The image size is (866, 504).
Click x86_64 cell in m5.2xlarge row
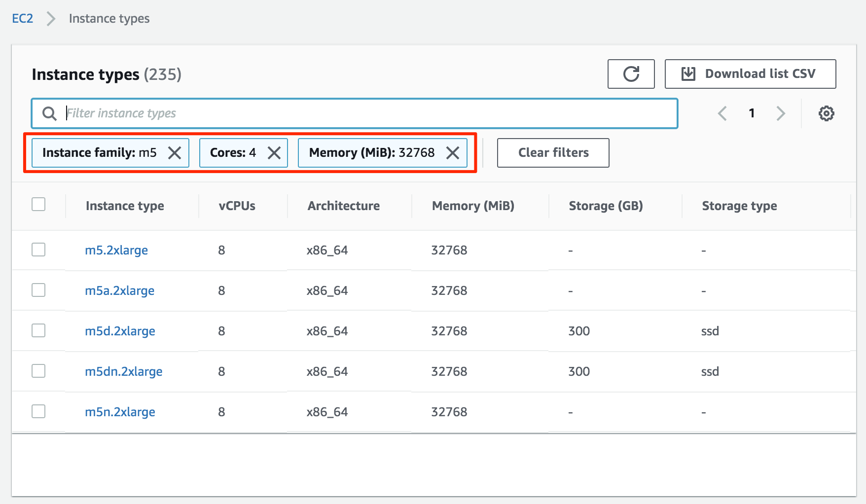[x=327, y=251]
